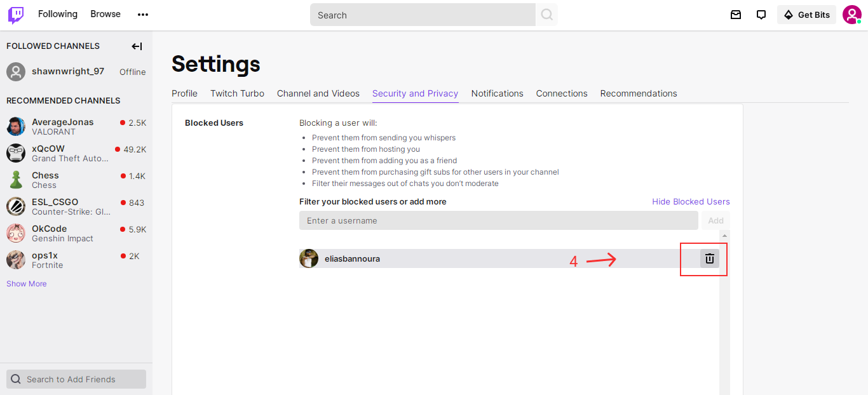Image resolution: width=868 pixels, height=395 pixels.
Task: Click the Get Bits button
Action: [806, 15]
